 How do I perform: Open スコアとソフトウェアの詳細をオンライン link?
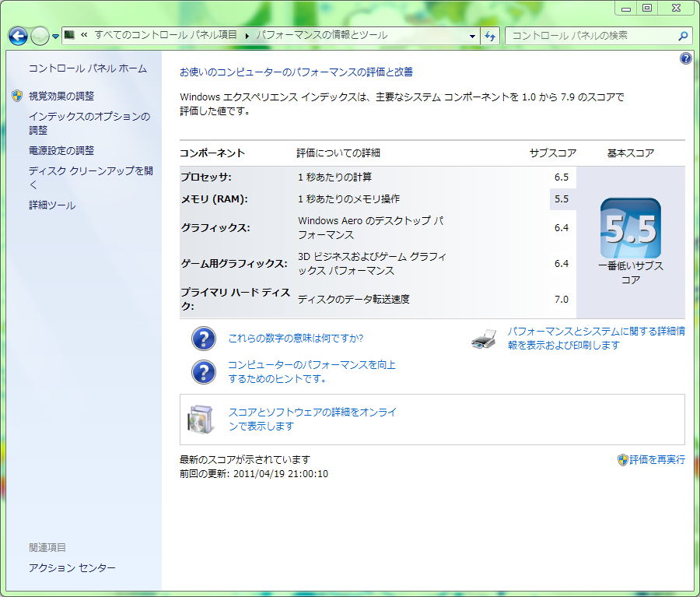point(313,420)
